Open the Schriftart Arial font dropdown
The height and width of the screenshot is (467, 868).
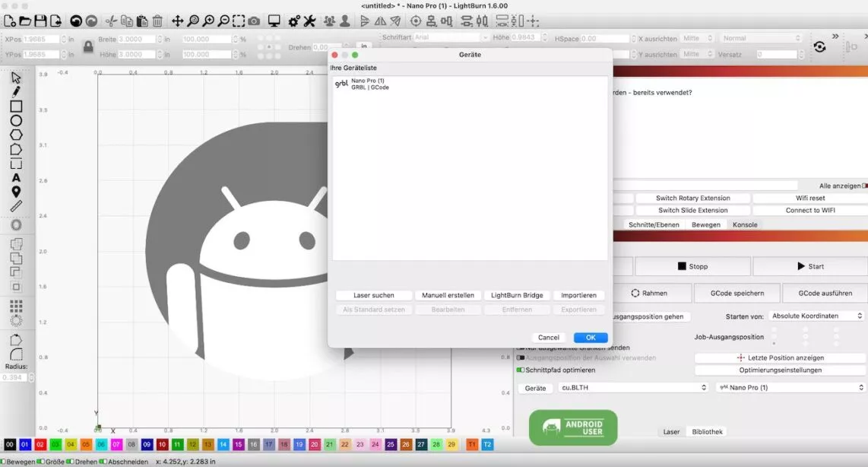[x=451, y=37]
